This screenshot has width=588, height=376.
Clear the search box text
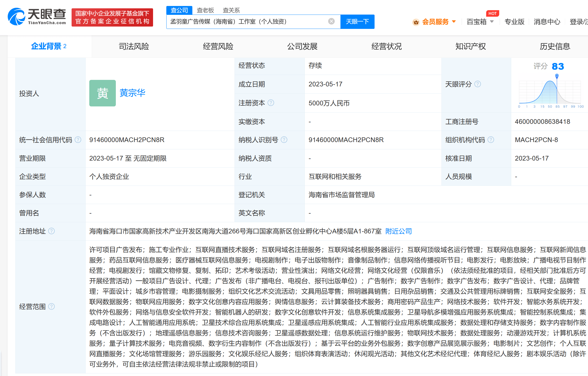click(x=331, y=21)
